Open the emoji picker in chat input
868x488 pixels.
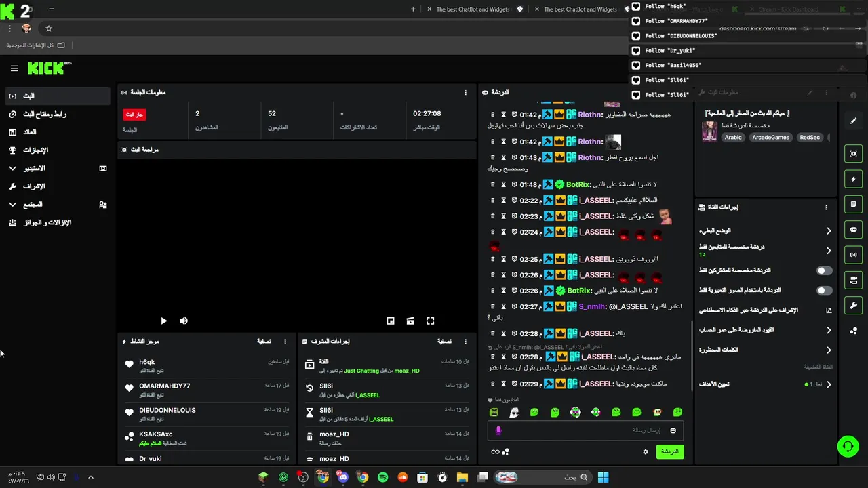pos(673,430)
